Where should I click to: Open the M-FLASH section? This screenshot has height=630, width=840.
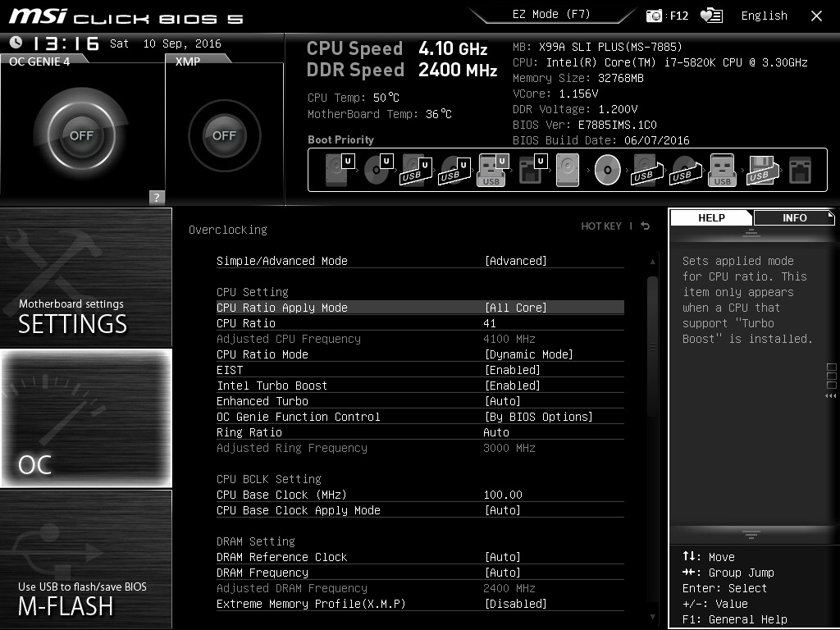click(85, 559)
